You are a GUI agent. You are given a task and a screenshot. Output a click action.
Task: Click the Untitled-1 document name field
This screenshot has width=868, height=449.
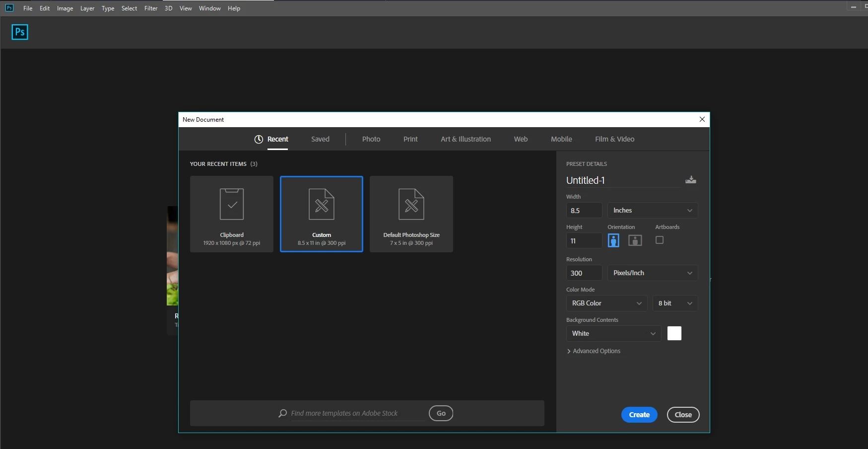tap(623, 180)
